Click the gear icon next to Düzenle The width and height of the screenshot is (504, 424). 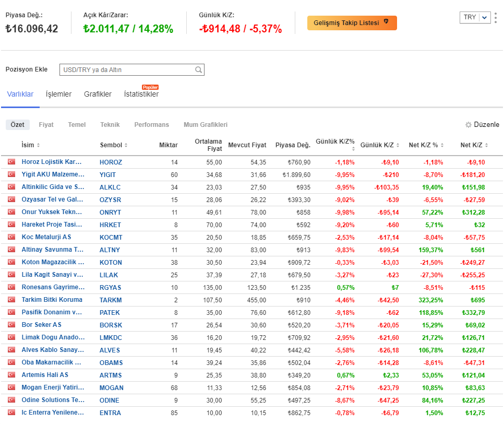point(469,124)
